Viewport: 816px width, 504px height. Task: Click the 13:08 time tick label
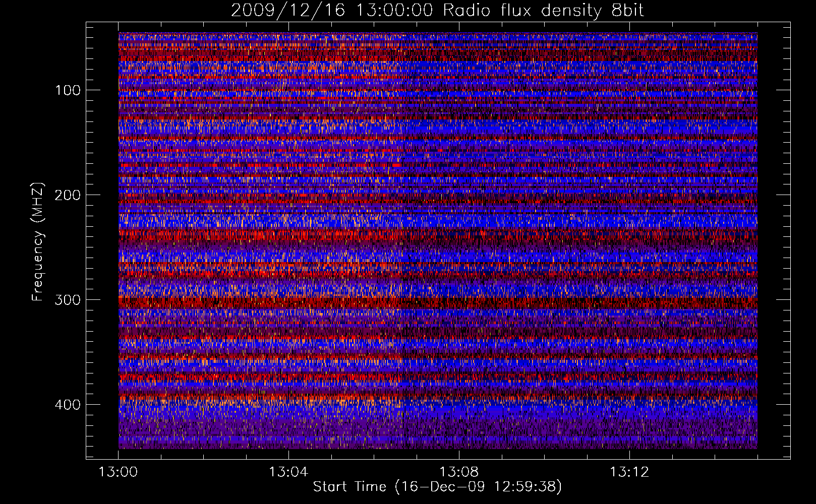(x=459, y=472)
